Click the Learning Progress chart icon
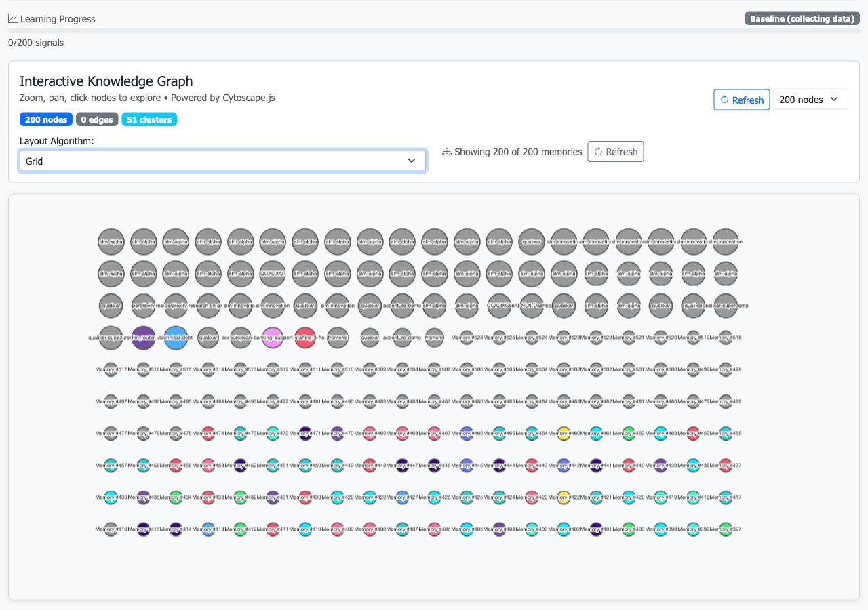This screenshot has width=868, height=610. tap(13, 19)
